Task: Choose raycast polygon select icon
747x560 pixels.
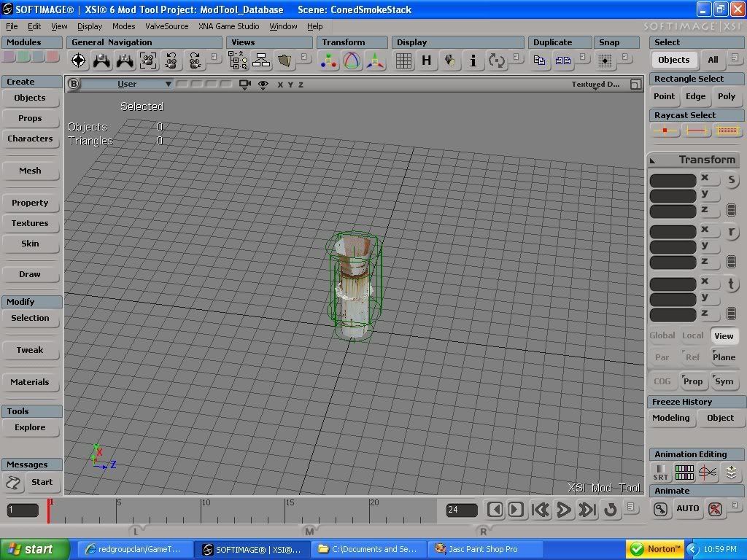Action: point(727,130)
